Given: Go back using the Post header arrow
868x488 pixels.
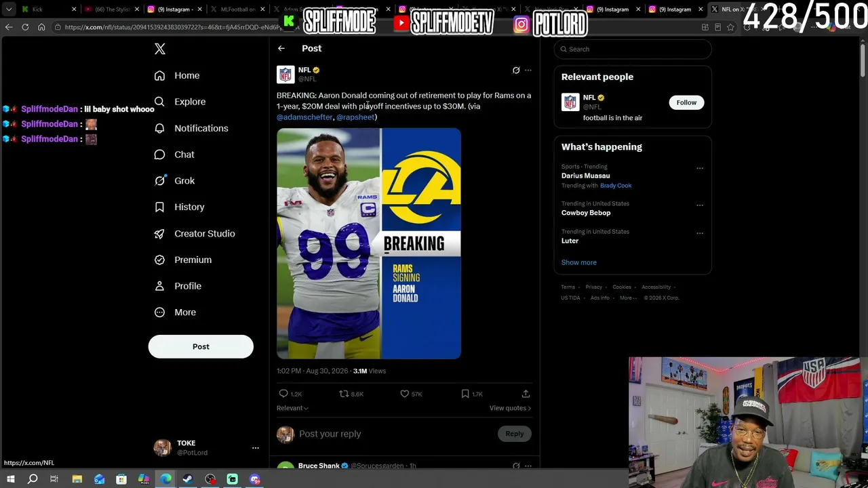Looking at the screenshot, I should click(281, 49).
